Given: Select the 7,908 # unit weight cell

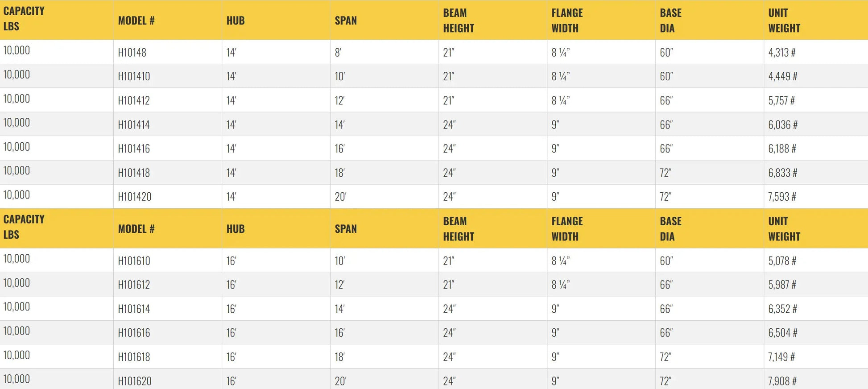Looking at the screenshot, I should pyautogui.click(x=782, y=381).
